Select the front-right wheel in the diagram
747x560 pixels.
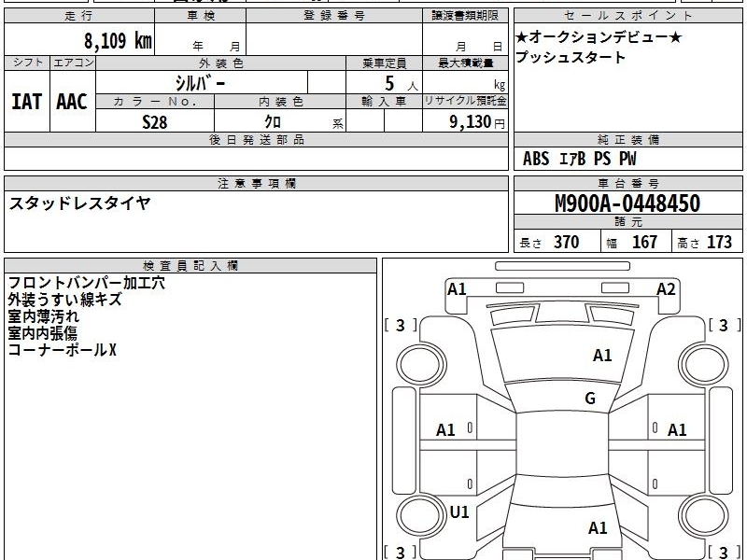[x=704, y=365]
